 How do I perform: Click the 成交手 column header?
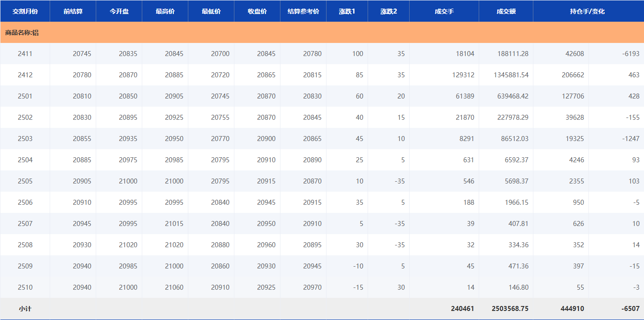tap(444, 11)
